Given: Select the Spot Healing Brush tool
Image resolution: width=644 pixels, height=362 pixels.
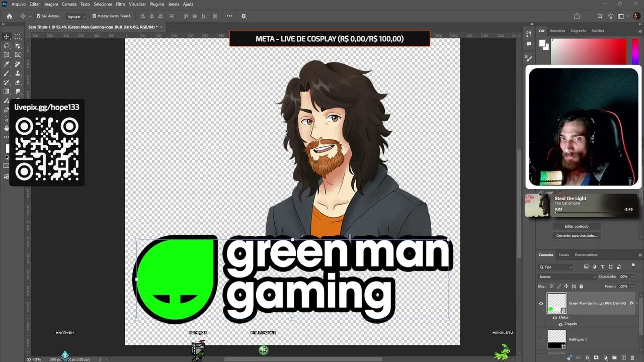Looking at the screenshot, I should [x=18, y=64].
